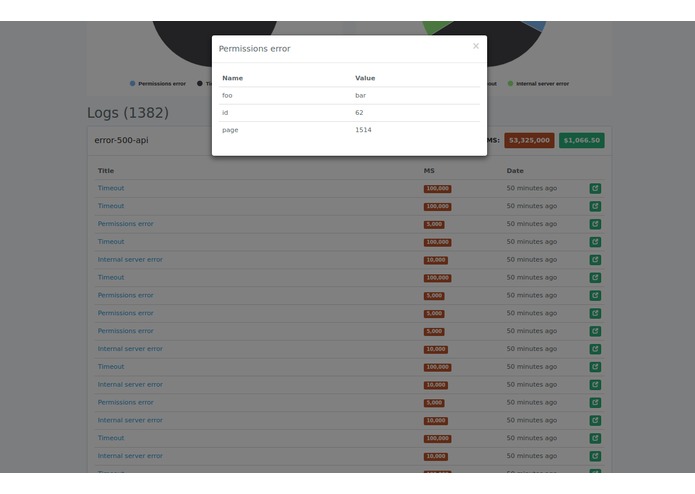
Task: Click the Title column header
Action: coord(106,171)
